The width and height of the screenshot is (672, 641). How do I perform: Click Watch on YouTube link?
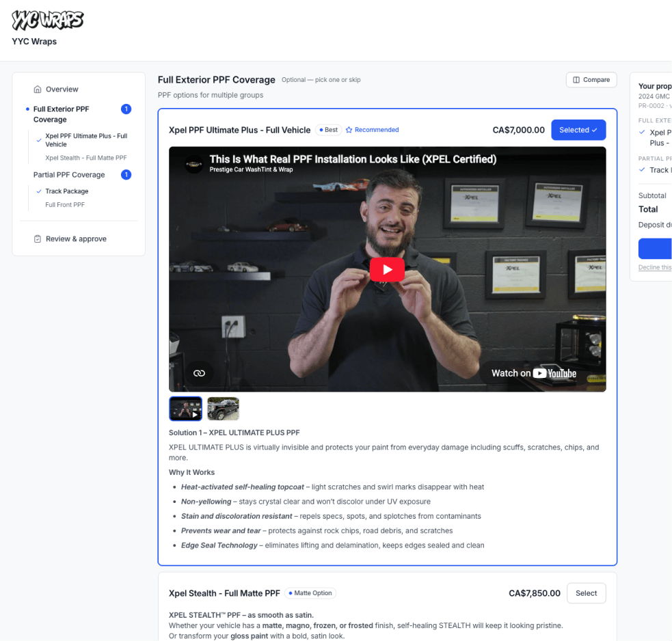[x=534, y=373]
